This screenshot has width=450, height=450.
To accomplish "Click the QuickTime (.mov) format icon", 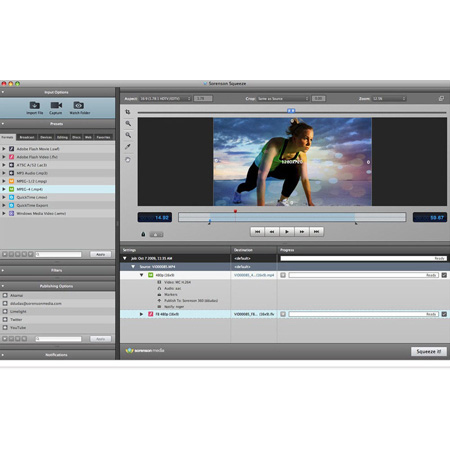I will [11, 197].
